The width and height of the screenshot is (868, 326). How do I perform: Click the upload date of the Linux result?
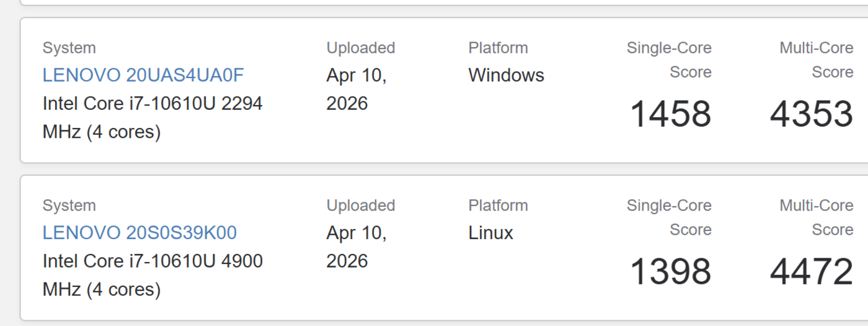point(356,247)
